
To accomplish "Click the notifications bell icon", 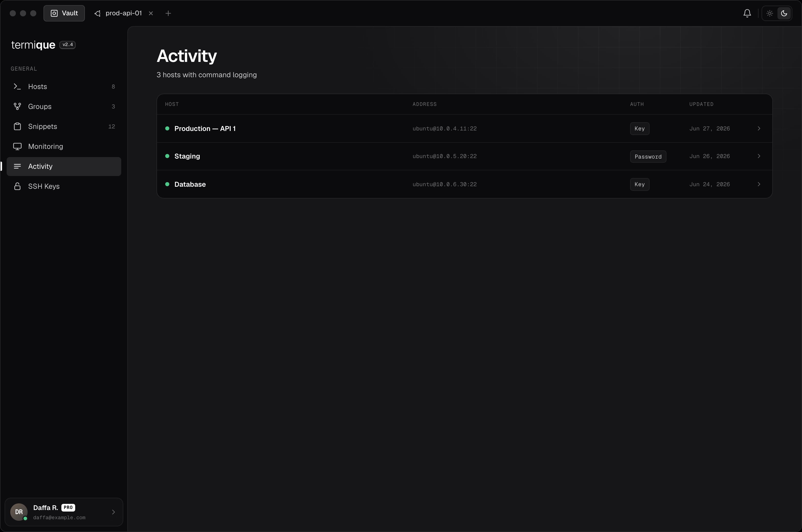I will click(747, 13).
